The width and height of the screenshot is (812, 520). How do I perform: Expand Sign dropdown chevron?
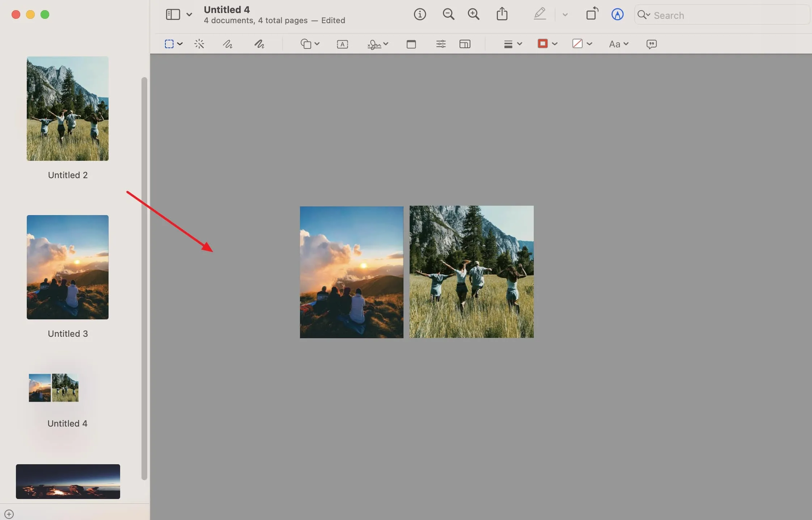386,44
